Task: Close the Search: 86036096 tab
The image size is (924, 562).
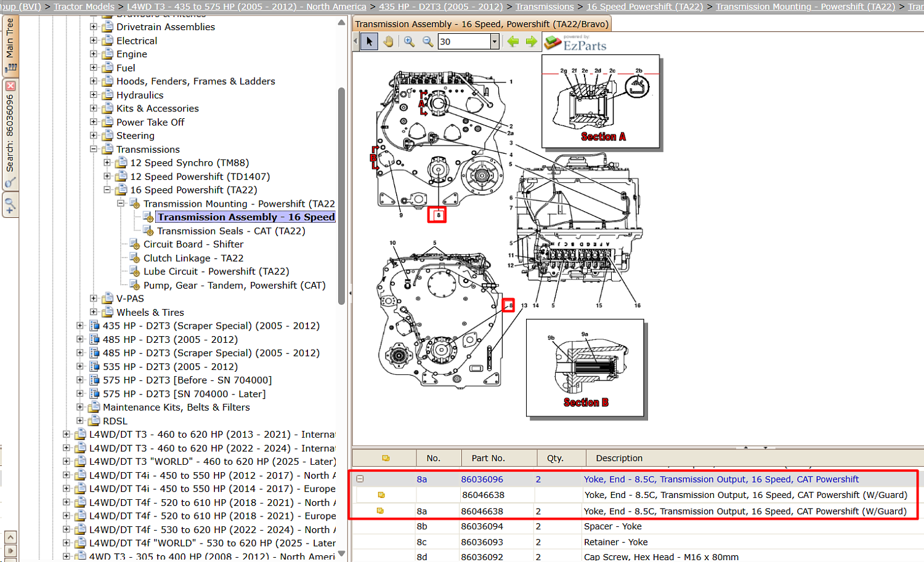Action: (x=10, y=86)
